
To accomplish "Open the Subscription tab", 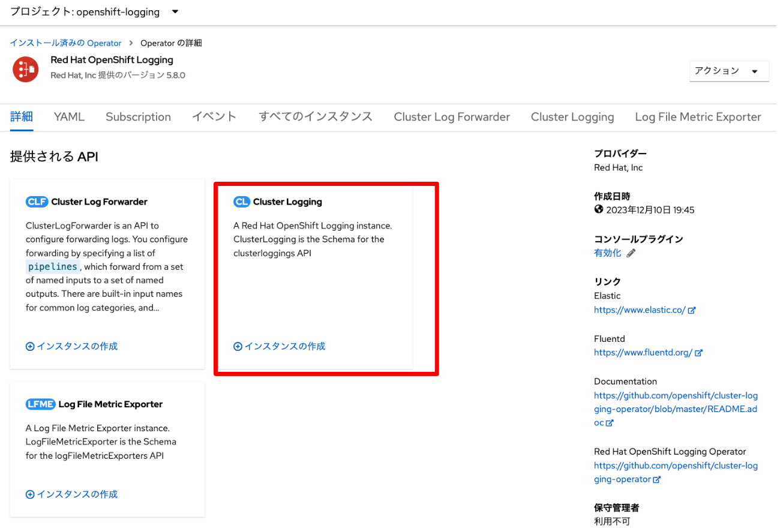I will (138, 117).
